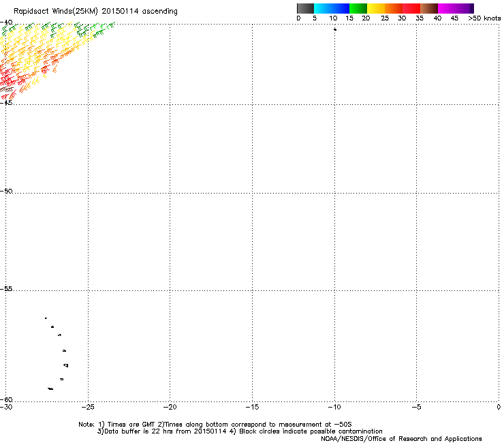Click the legend label '25'
The image size is (504, 443).
pyautogui.click(x=385, y=18)
